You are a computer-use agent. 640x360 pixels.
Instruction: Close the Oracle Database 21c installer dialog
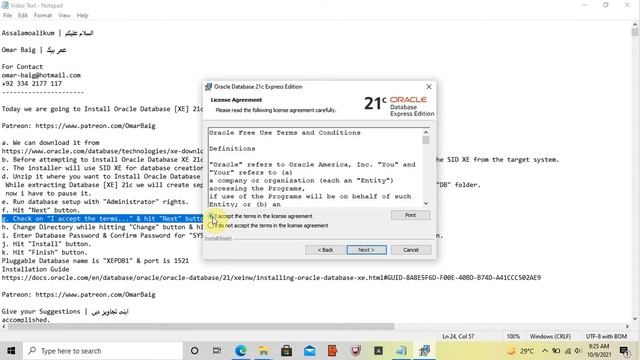point(429,87)
